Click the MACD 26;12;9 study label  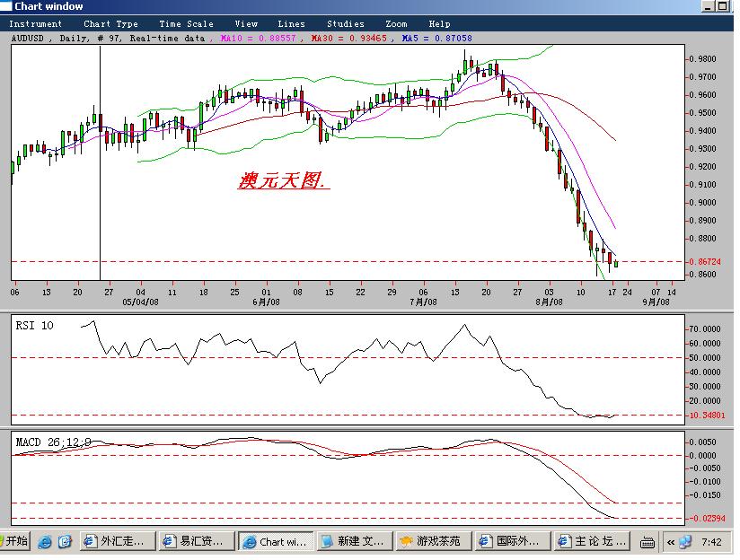coord(53,442)
